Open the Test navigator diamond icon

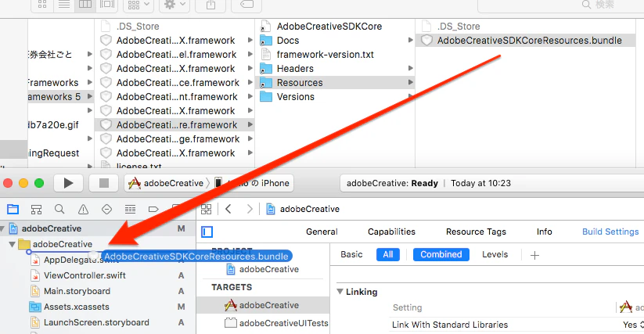click(106, 210)
